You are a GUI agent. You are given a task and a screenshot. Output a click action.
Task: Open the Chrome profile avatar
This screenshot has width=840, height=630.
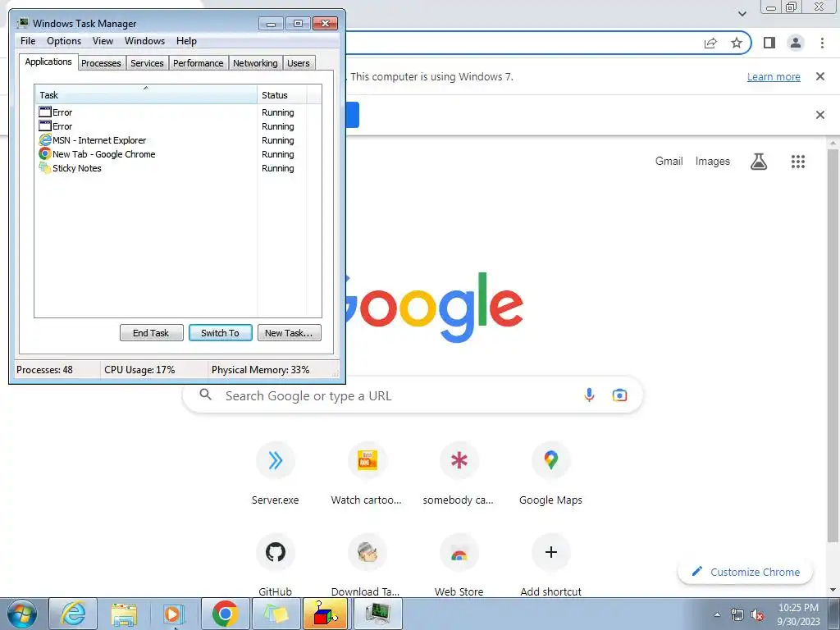click(796, 43)
